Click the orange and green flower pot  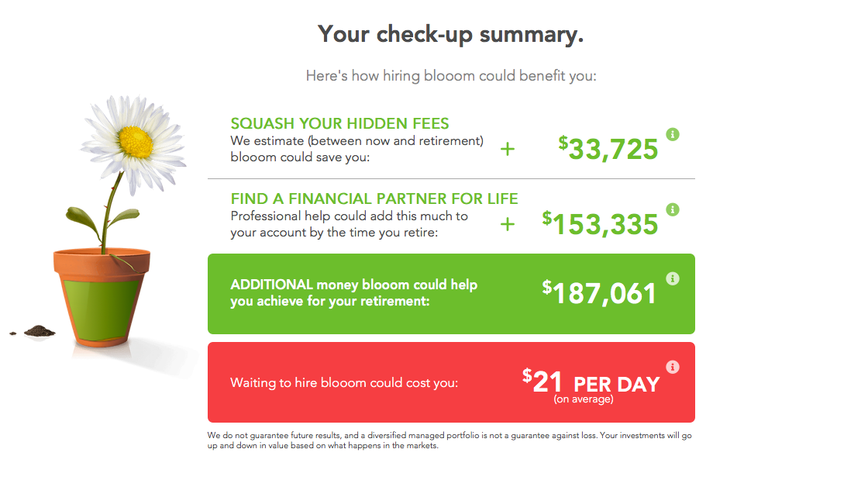[102, 296]
